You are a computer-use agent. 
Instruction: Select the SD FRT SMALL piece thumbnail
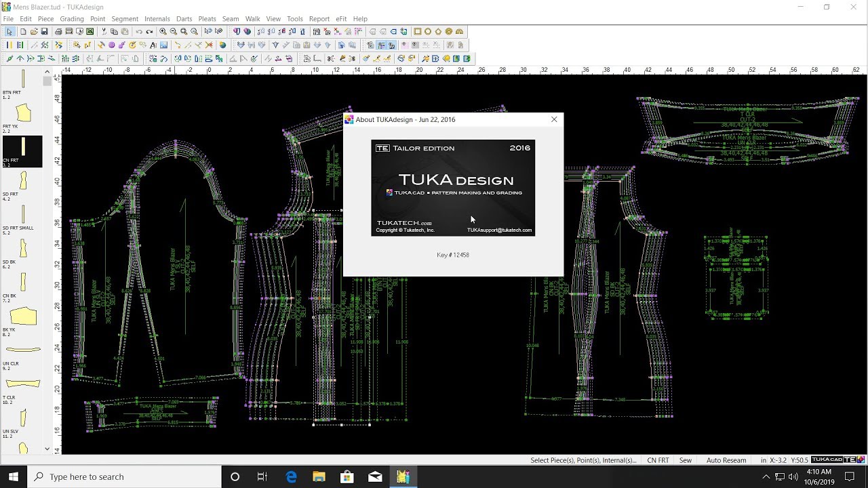click(x=23, y=214)
